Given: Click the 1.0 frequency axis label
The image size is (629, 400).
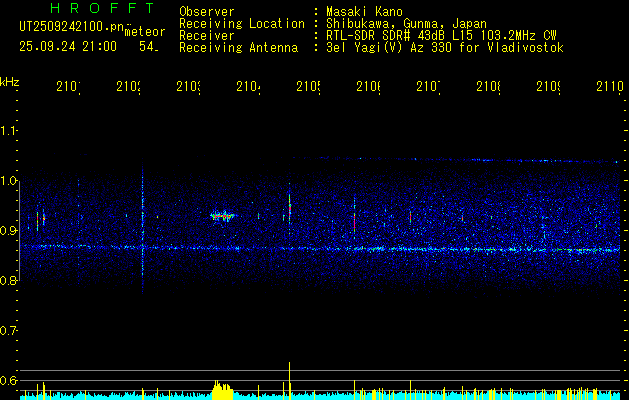Looking at the screenshot, I should click(9, 181).
